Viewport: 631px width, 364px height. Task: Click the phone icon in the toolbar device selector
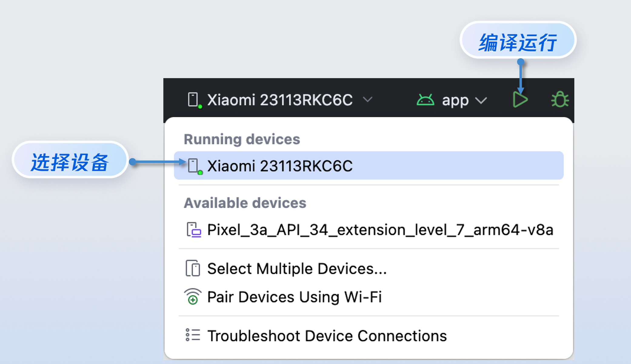(x=193, y=100)
